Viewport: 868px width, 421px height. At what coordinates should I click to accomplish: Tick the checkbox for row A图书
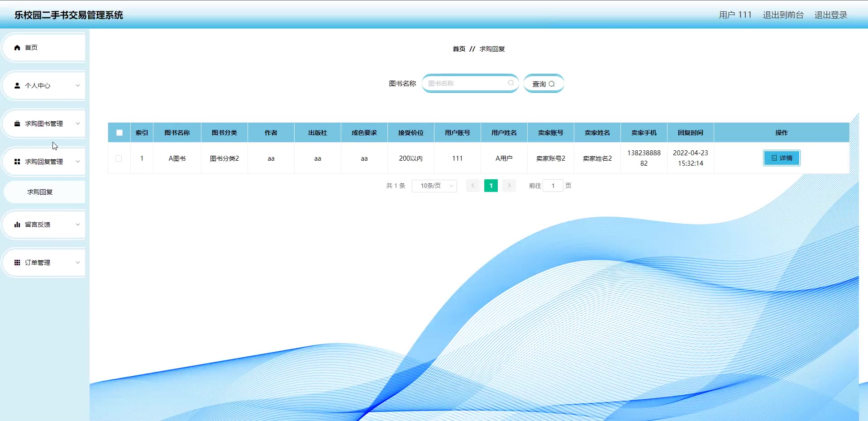click(x=119, y=158)
